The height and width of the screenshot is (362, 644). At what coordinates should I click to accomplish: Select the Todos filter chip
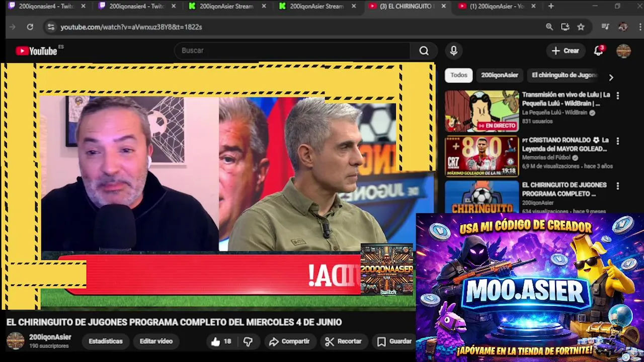458,75
